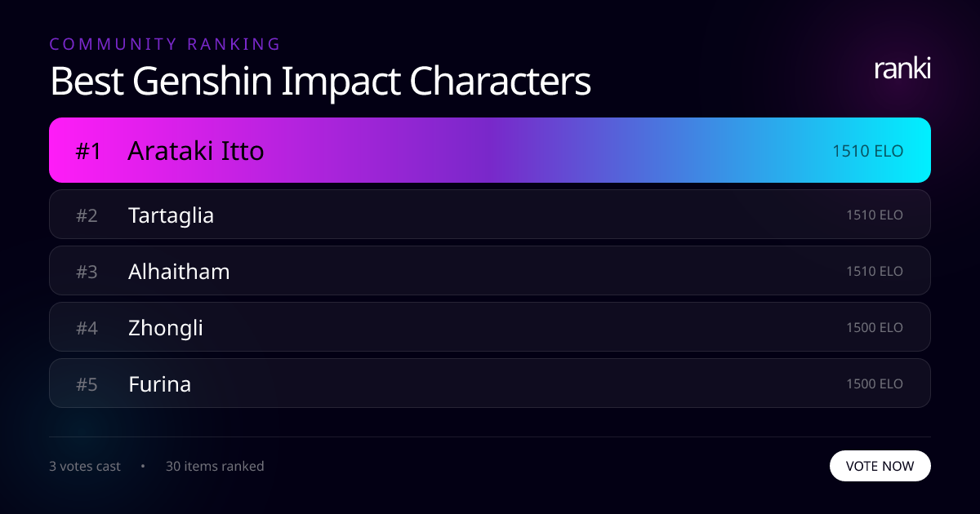Click the VOTE NOW button

(x=880, y=466)
